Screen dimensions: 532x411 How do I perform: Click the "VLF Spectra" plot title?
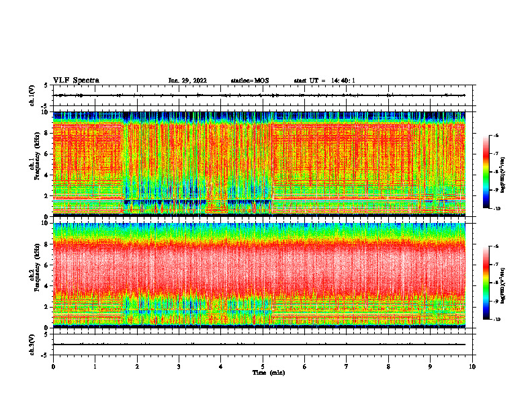point(76,81)
